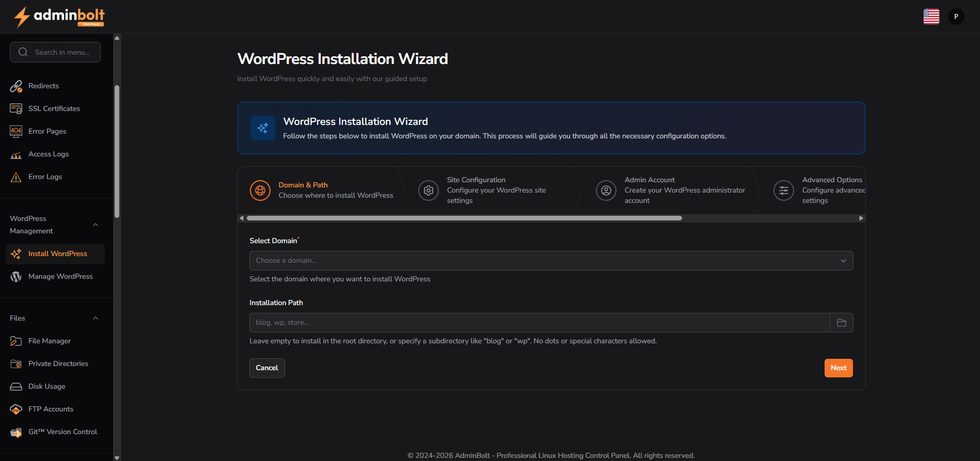Click the 404 Error Pages icon
The width and height of the screenshot is (980, 461).
click(16, 132)
